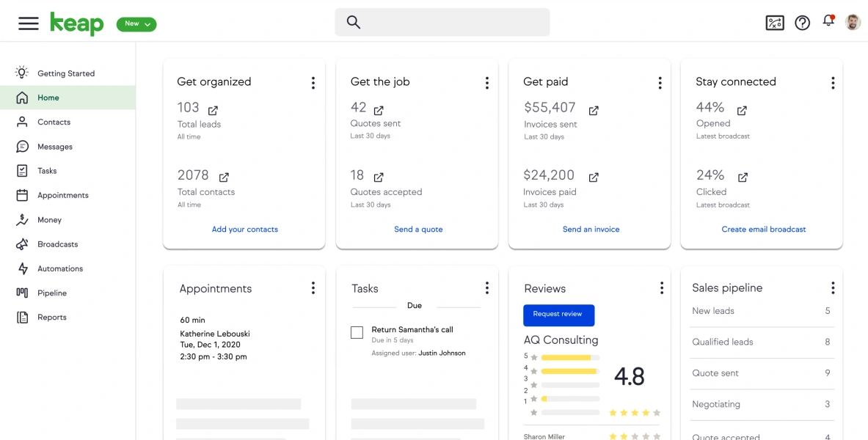
Task: Open the help question mark icon
Action: (803, 23)
